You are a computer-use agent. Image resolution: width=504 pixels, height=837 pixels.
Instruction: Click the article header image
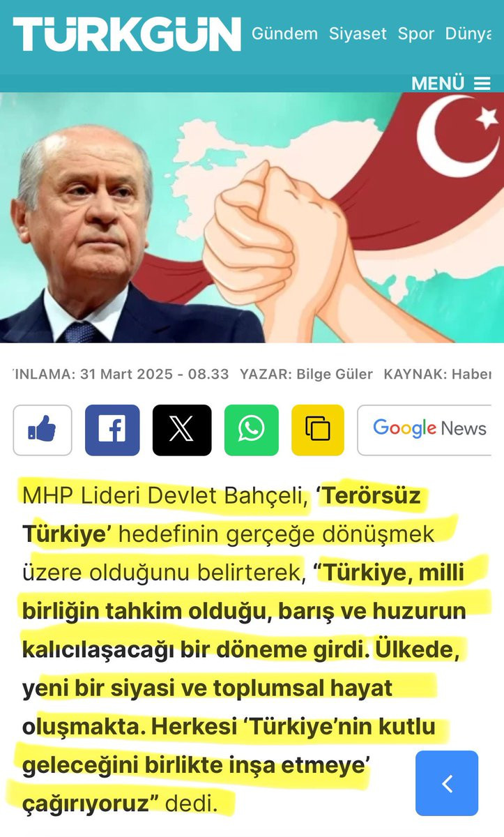252,218
